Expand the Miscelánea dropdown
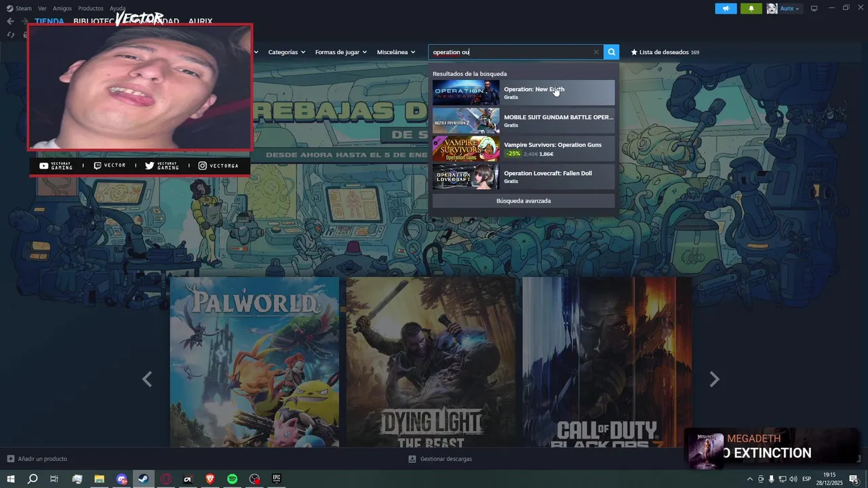The height and width of the screenshot is (488, 868). [x=396, y=52]
